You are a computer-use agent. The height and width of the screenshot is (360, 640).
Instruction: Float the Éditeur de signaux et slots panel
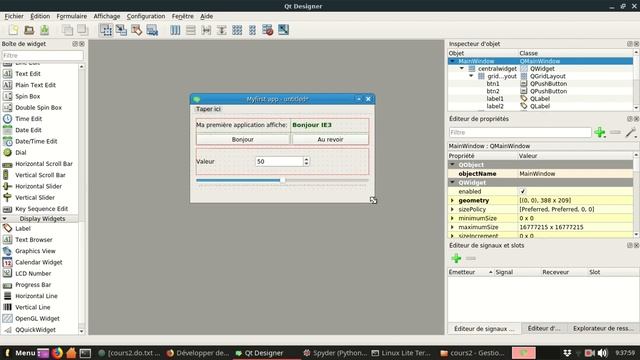(629, 245)
